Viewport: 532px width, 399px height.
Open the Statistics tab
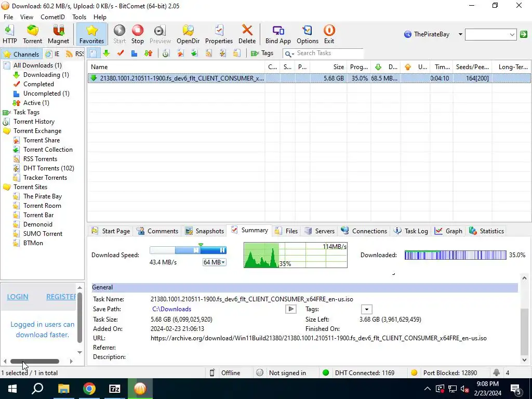click(486, 231)
